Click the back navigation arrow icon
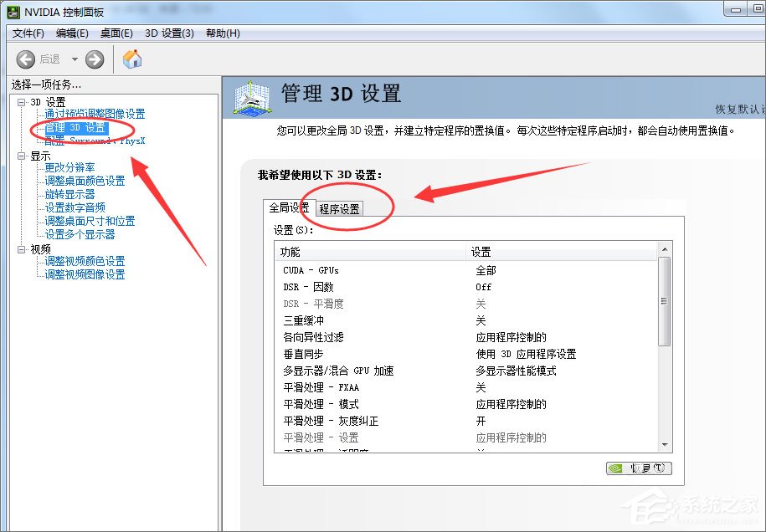Image resolution: width=766 pixels, height=532 pixels. (26, 59)
